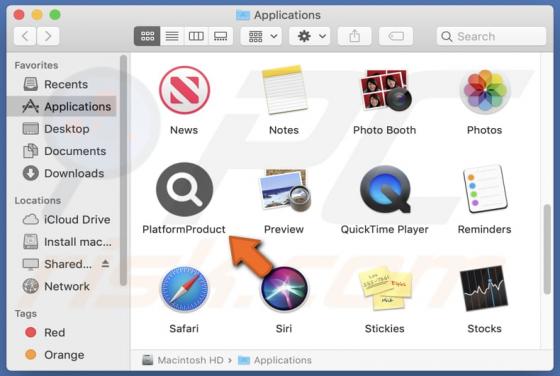Go forward with the right arrow button

[48, 36]
